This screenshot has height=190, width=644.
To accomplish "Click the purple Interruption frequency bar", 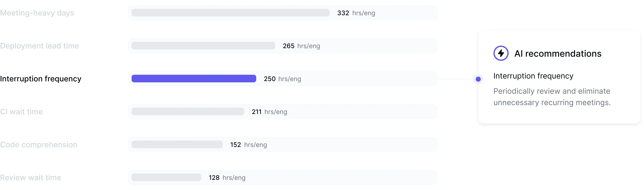I will click(x=194, y=79).
